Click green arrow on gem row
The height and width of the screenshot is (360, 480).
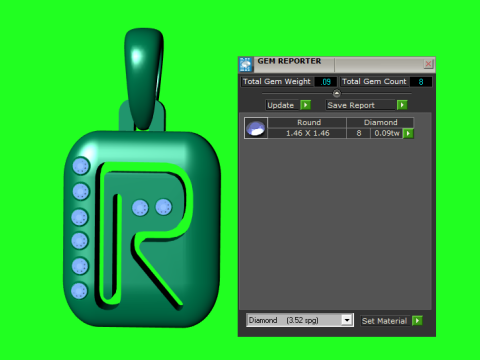pos(408,133)
